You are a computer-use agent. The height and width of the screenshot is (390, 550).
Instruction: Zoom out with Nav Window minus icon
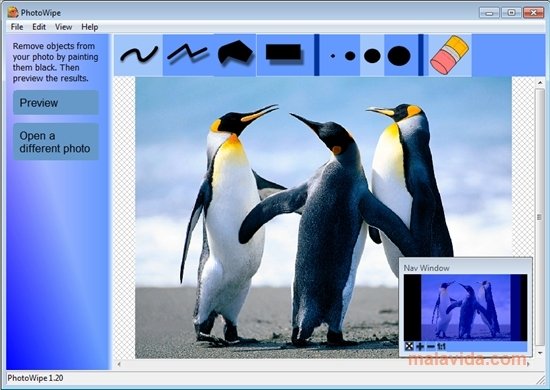tap(431, 347)
